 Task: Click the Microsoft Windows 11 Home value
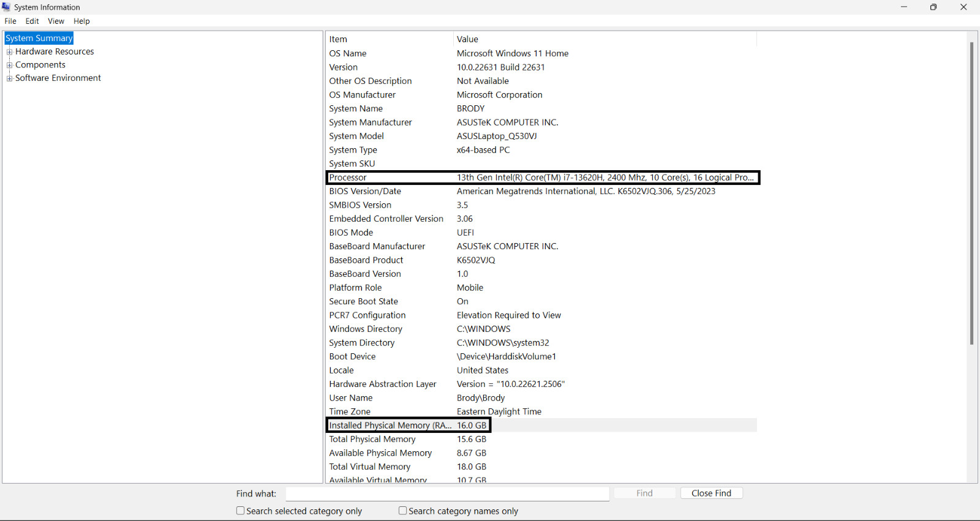click(x=513, y=53)
